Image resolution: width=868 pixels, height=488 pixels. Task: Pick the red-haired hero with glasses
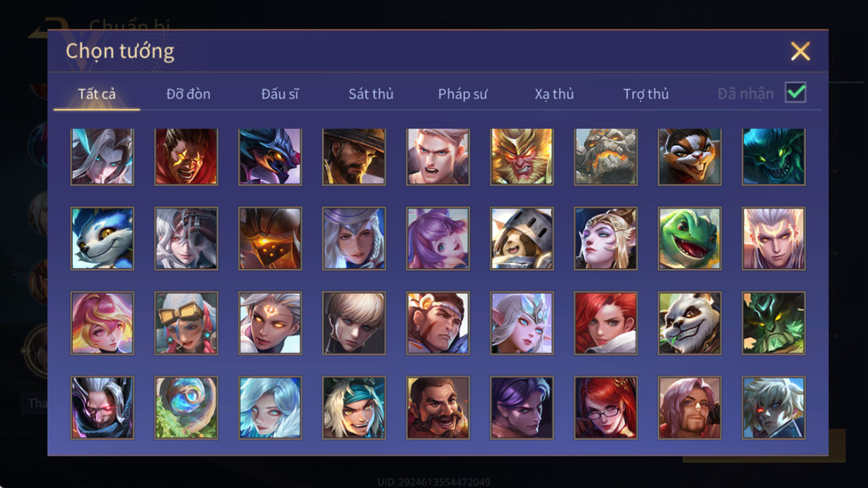click(605, 407)
